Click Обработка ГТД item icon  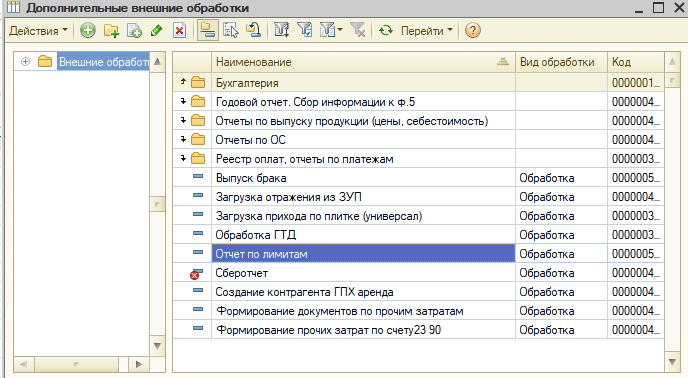coord(198,233)
